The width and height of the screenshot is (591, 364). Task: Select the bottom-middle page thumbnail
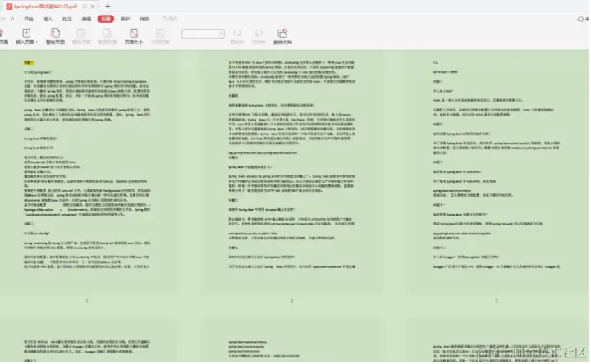tap(291, 341)
